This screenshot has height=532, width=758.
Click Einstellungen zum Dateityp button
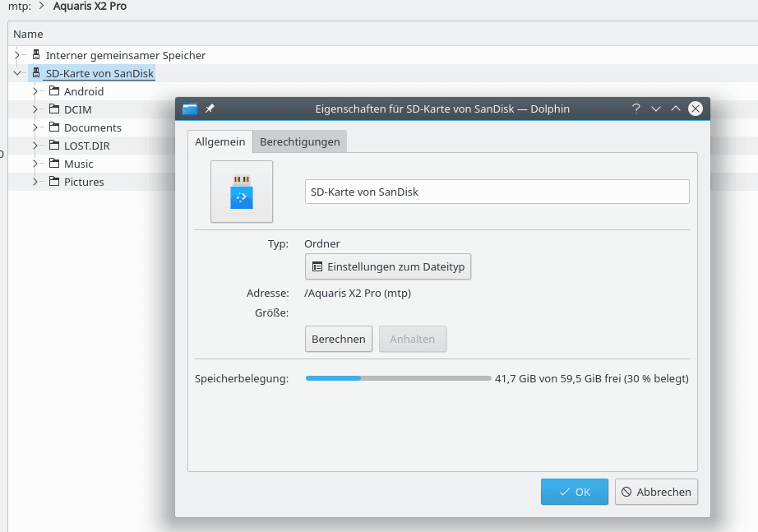[x=388, y=266]
